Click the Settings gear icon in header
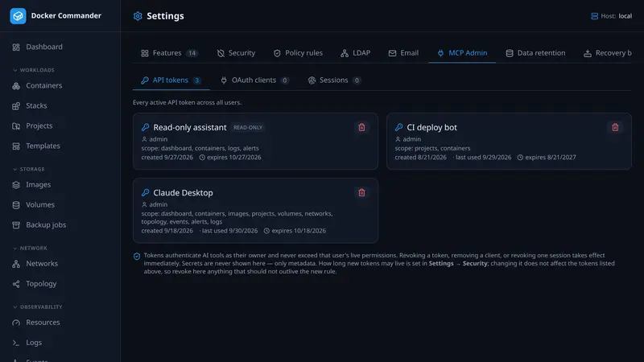Screen dimensions: 644x362 coord(138,16)
